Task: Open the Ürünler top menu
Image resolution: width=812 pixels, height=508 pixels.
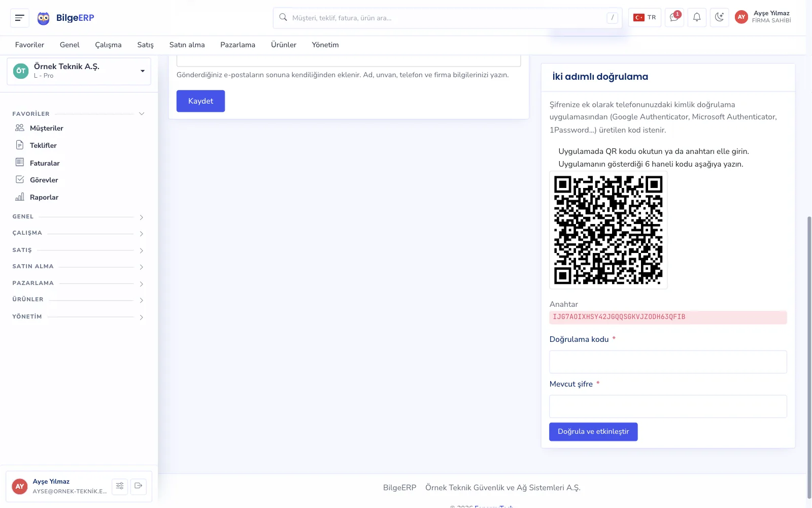Action: (284, 45)
